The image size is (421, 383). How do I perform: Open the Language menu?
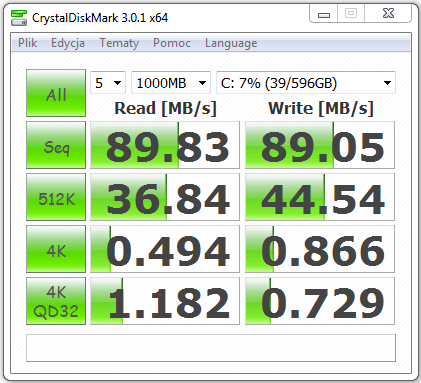click(x=231, y=43)
